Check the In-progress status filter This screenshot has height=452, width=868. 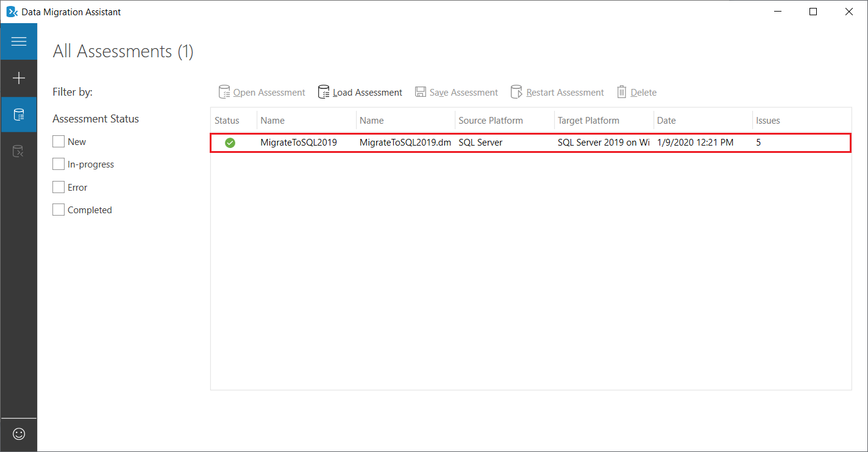click(x=59, y=164)
